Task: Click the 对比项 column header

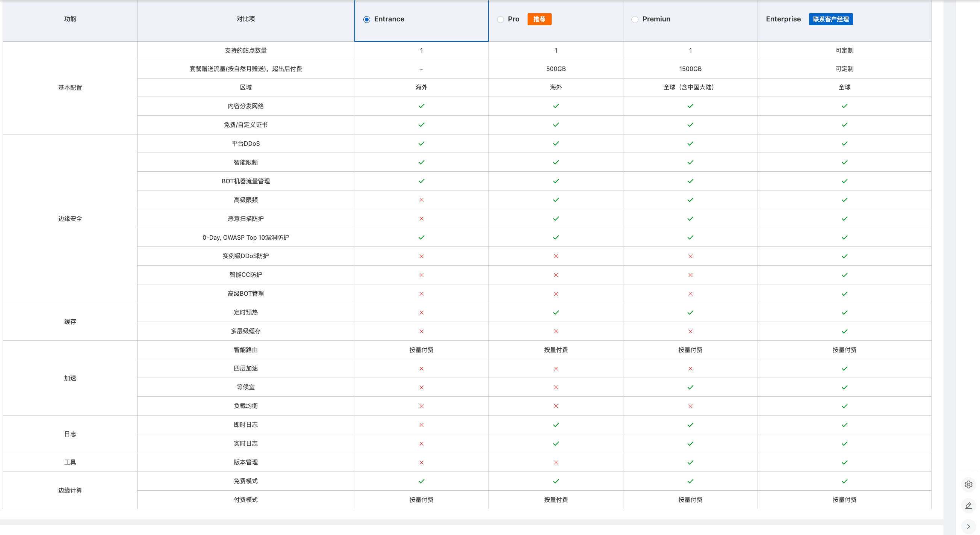Action: pyautogui.click(x=245, y=20)
